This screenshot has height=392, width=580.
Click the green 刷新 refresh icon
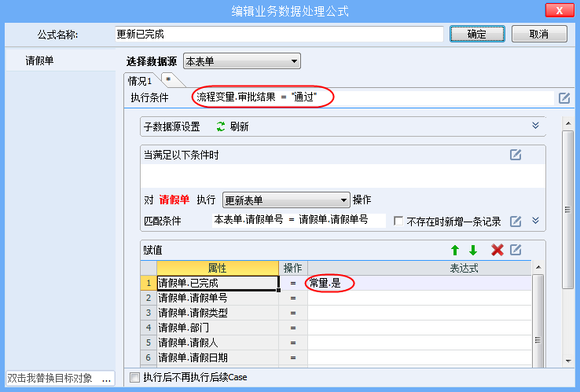click(221, 126)
